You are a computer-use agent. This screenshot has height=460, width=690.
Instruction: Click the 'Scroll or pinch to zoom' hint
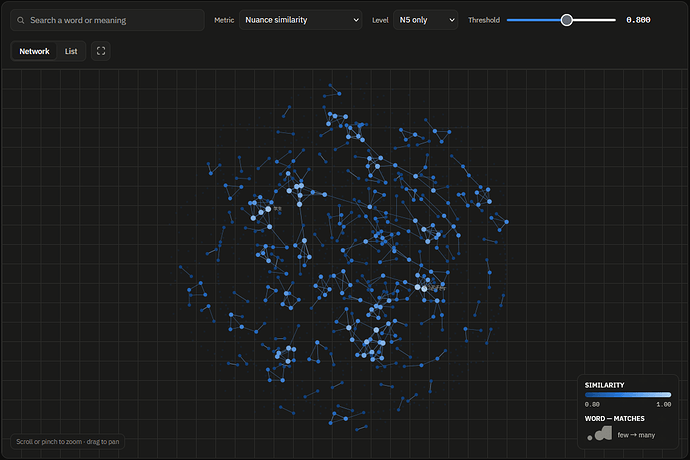(67, 442)
